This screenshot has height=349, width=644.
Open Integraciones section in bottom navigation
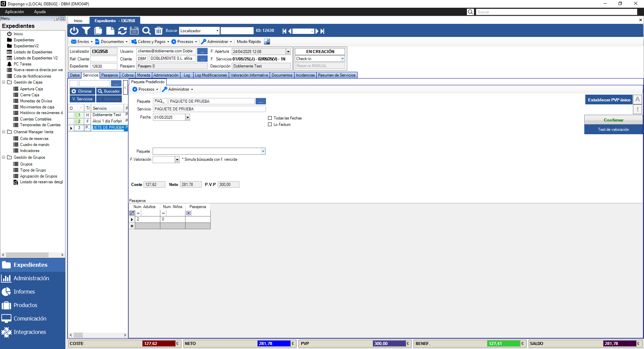coord(33,332)
